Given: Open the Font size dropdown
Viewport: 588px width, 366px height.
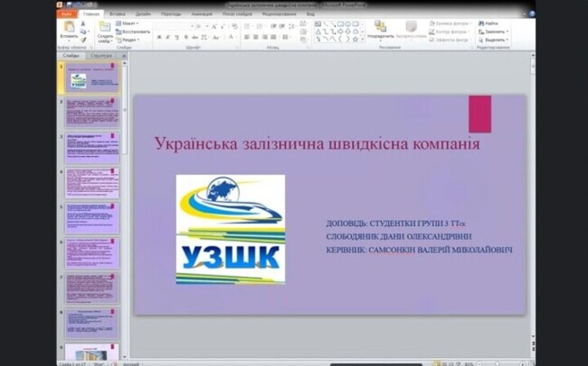Looking at the screenshot, I should (x=207, y=27).
